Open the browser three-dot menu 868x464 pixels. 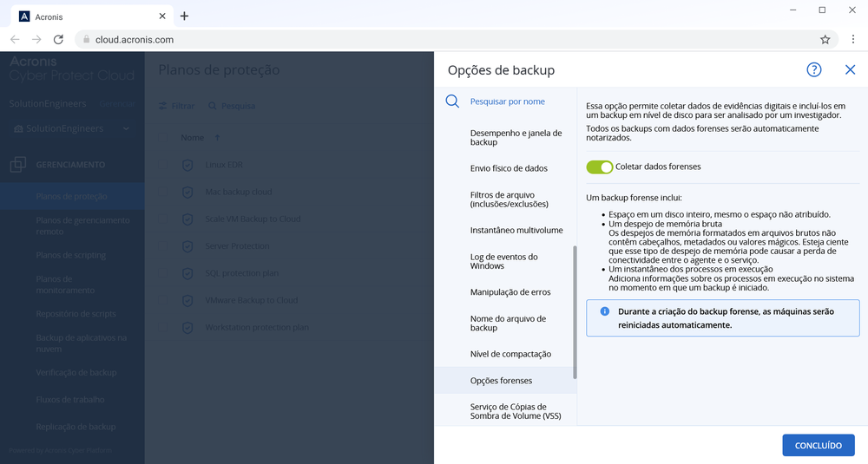853,39
